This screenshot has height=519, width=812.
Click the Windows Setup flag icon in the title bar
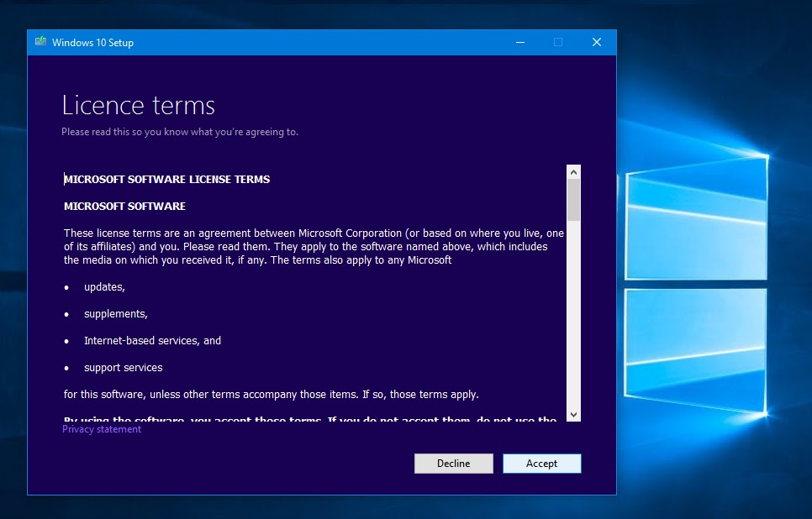tap(39, 42)
